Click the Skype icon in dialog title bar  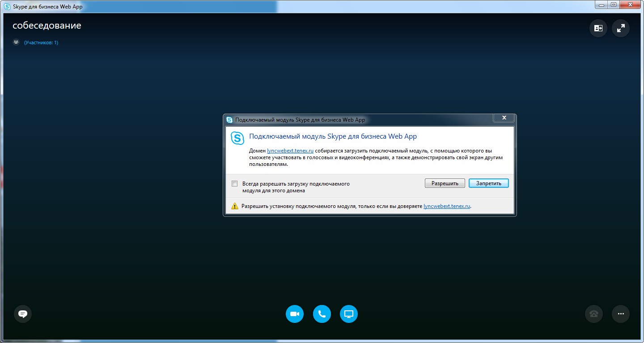tap(229, 120)
